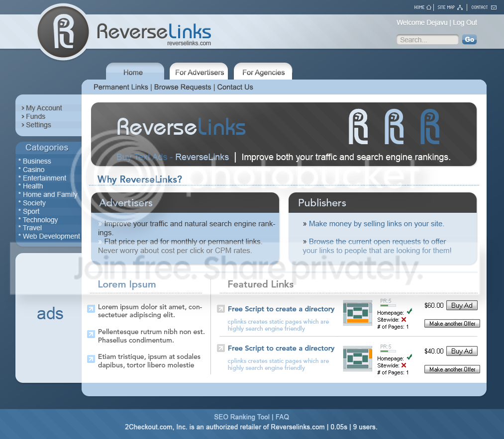Click the '$60.00' price text
Screen dimensions: 504x439
point(434,305)
